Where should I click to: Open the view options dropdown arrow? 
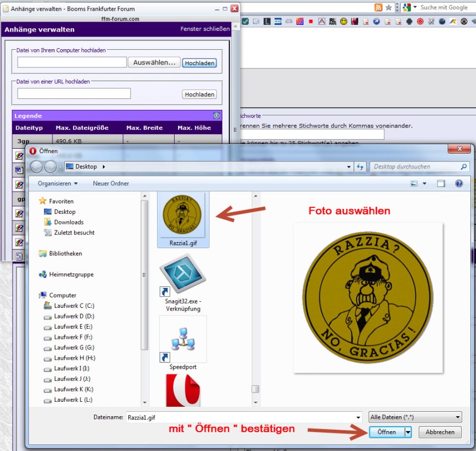pyautogui.click(x=425, y=183)
